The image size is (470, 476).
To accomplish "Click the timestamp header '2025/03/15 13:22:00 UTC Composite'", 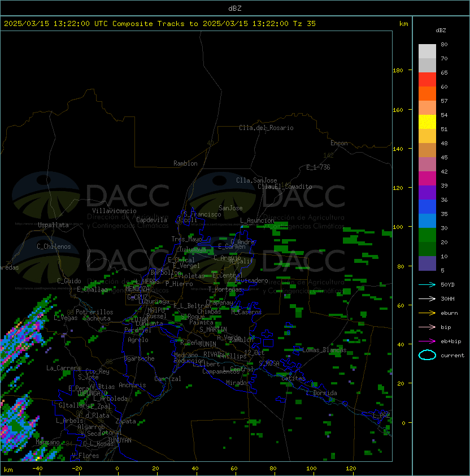I will 79,24.
